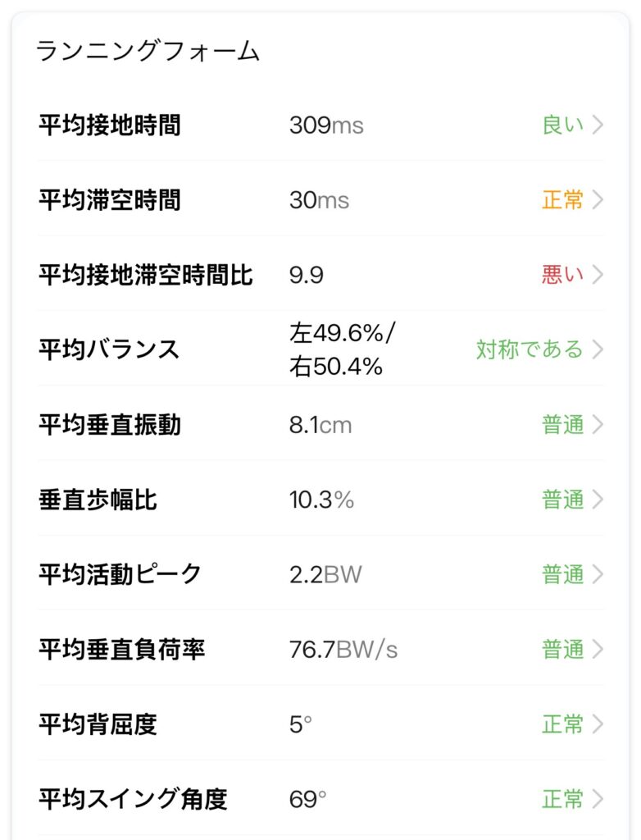Expand chevron in the 平均背屈度 row
641x840 pixels.
coord(598,724)
